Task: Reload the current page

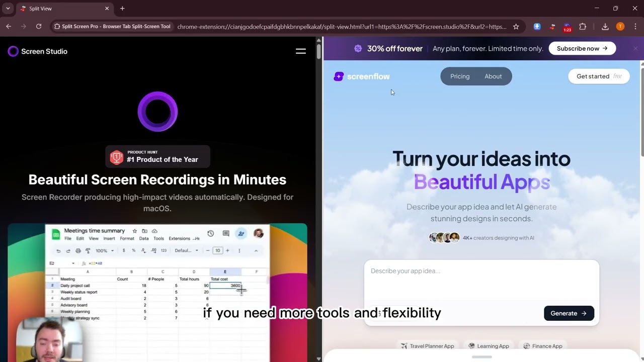Action: [39, 27]
